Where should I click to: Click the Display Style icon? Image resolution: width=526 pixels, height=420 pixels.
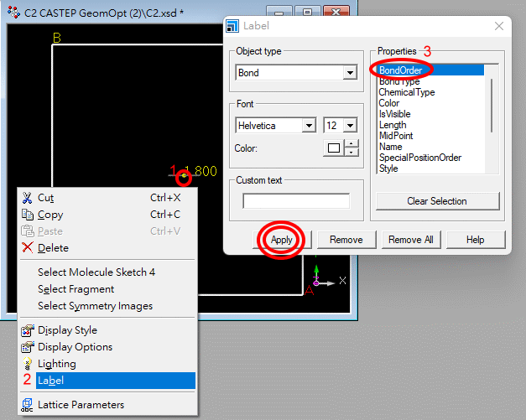coord(27,330)
